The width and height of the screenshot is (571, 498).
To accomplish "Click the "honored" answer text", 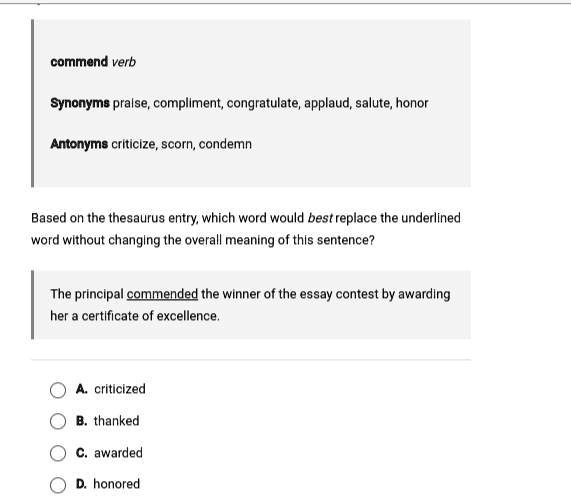I will [x=117, y=484].
